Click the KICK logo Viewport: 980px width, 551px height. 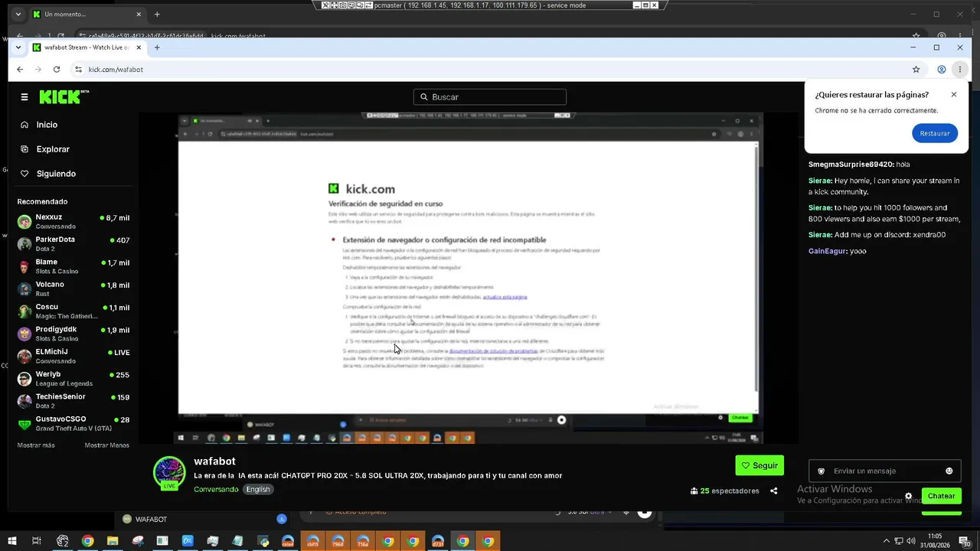[x=64, y=97]
